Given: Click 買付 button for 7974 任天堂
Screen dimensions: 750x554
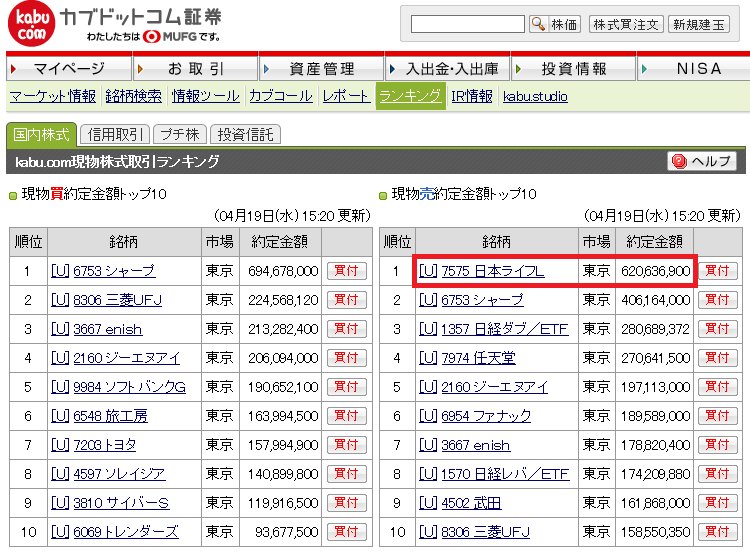Looking at the screenshot, I should click(x=717, y=358).
